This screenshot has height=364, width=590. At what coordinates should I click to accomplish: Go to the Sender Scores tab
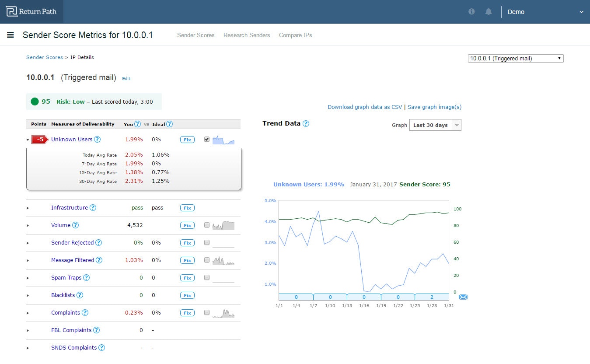coord(196,35)
